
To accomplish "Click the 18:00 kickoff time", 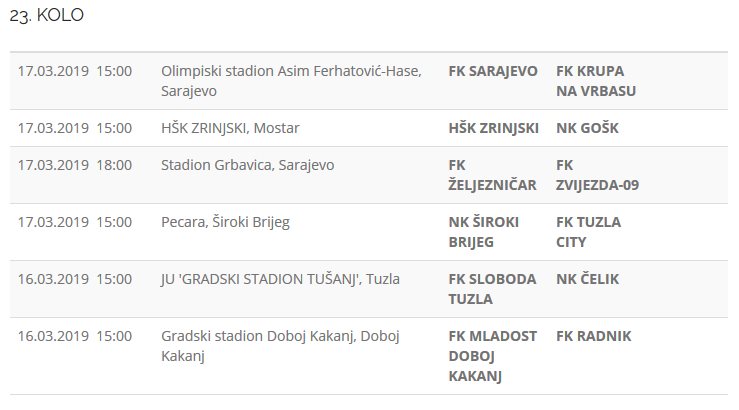I will [113, 165].
